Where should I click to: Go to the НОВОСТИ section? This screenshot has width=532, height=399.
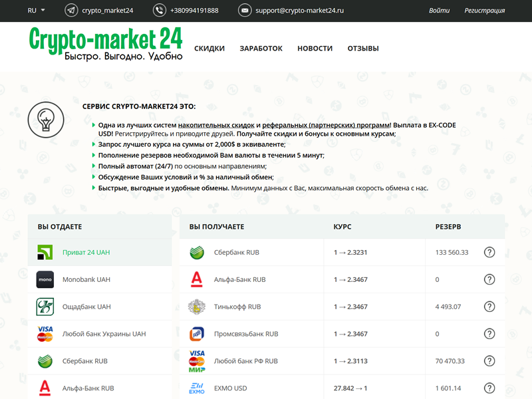point(315,49)
